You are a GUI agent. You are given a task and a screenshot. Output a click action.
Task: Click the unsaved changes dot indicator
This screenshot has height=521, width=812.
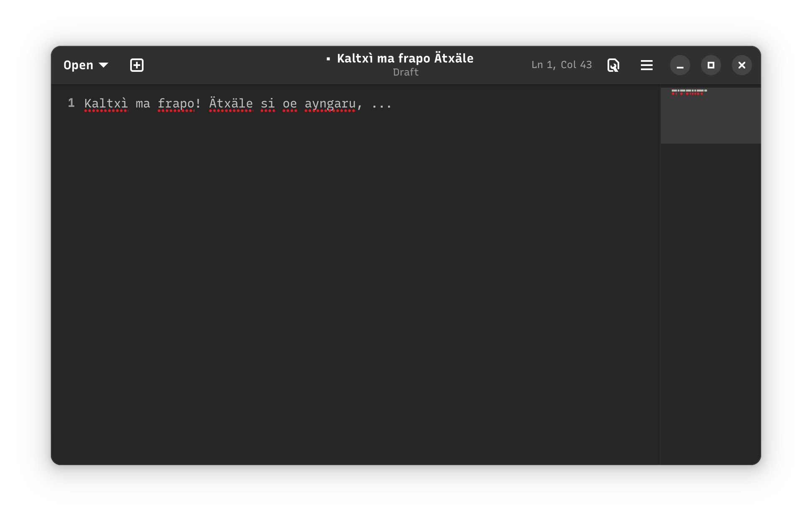tap(328, 59)
